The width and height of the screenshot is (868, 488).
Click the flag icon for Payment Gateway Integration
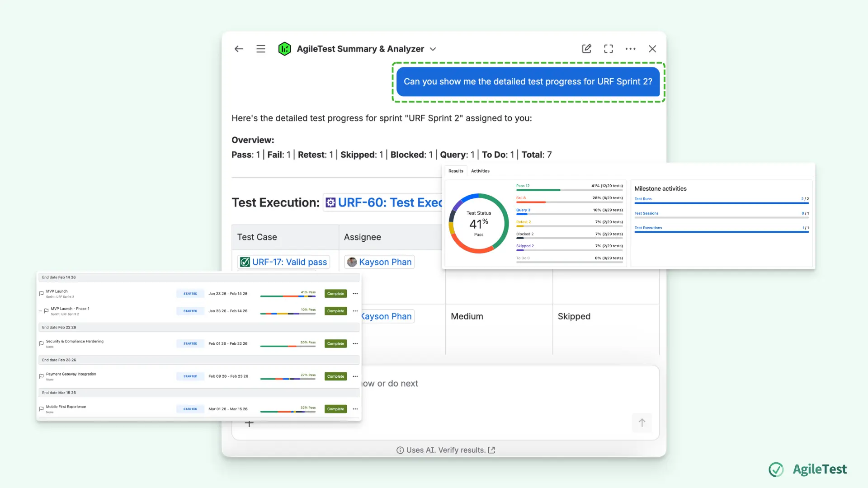coord(41,376)
